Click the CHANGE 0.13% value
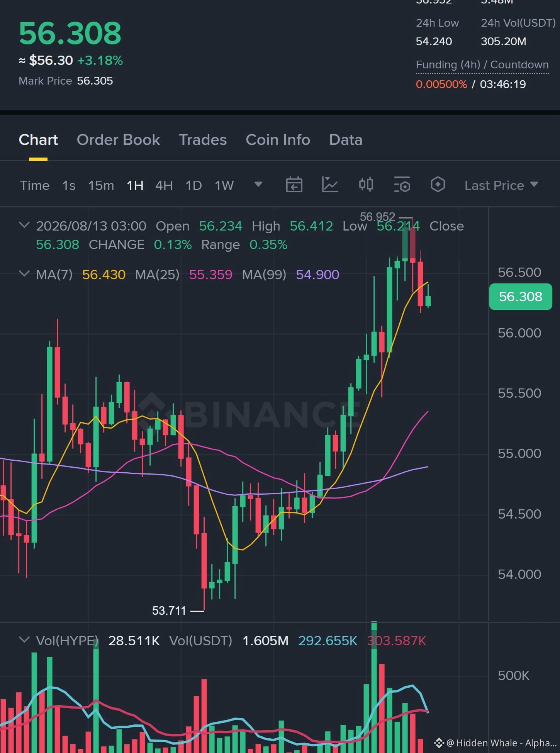This screenshot has height=753, width=560. pos(173,244)
